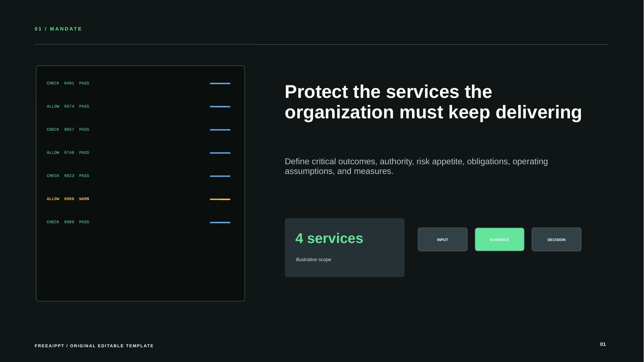Click the FREEAIPPT footer text

point(94,346)
